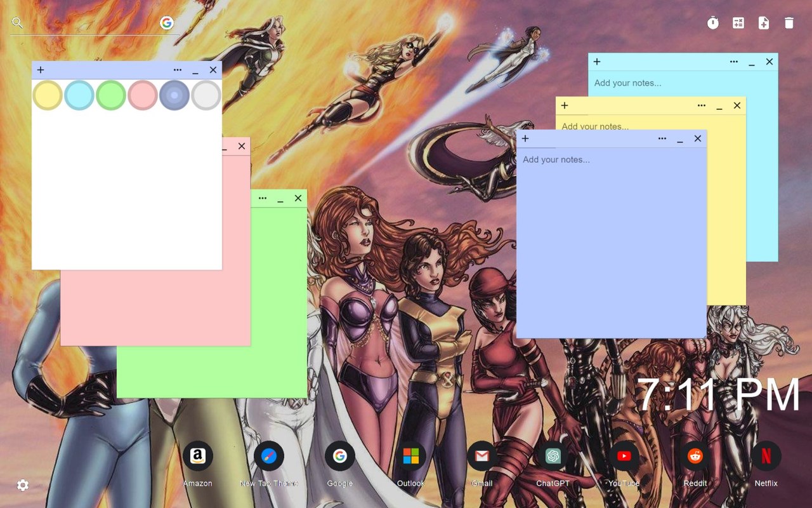Minimize the green sticky note
The image size is (812, 508).
[x=280, y=199]
